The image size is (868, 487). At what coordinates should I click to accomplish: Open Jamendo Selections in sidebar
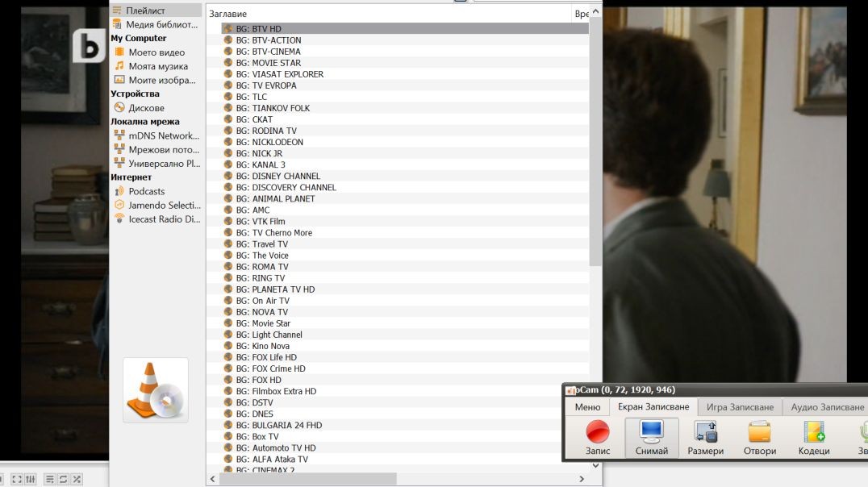(156, 205)
